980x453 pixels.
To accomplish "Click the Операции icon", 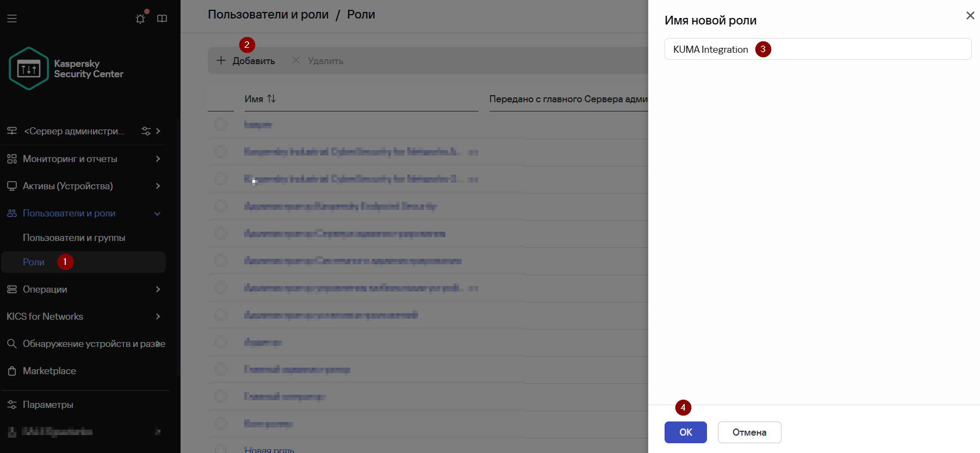I will [12, 289].
